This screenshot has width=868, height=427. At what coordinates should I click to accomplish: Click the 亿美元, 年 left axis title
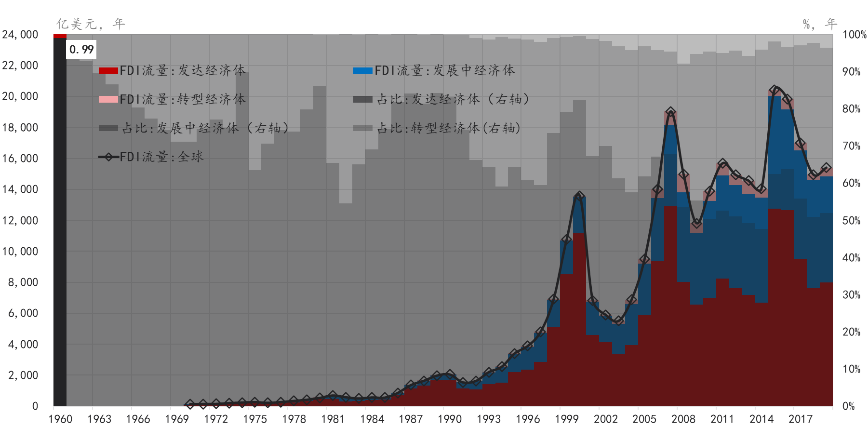(x=91, y=24)
